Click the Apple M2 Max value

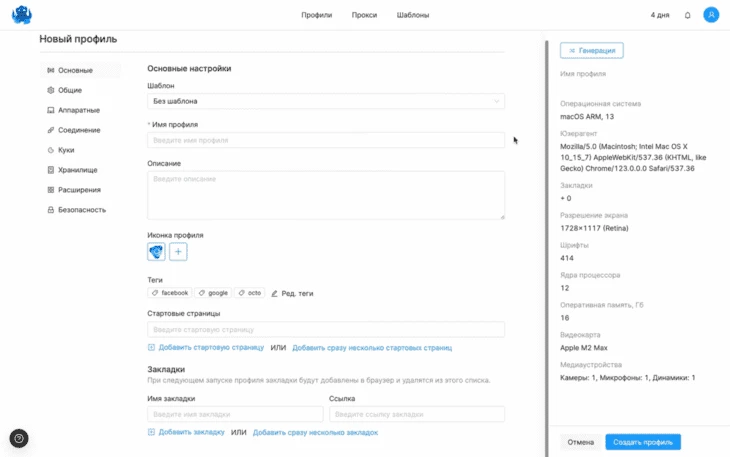coord(583,348)
